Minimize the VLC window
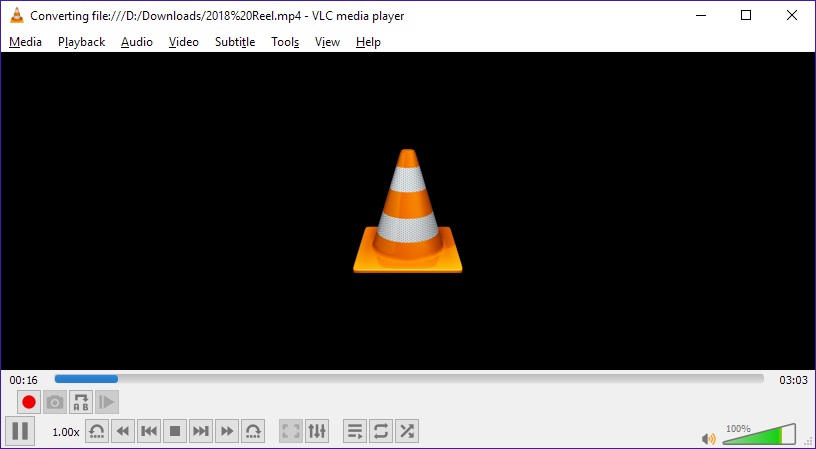 point(700,16)
